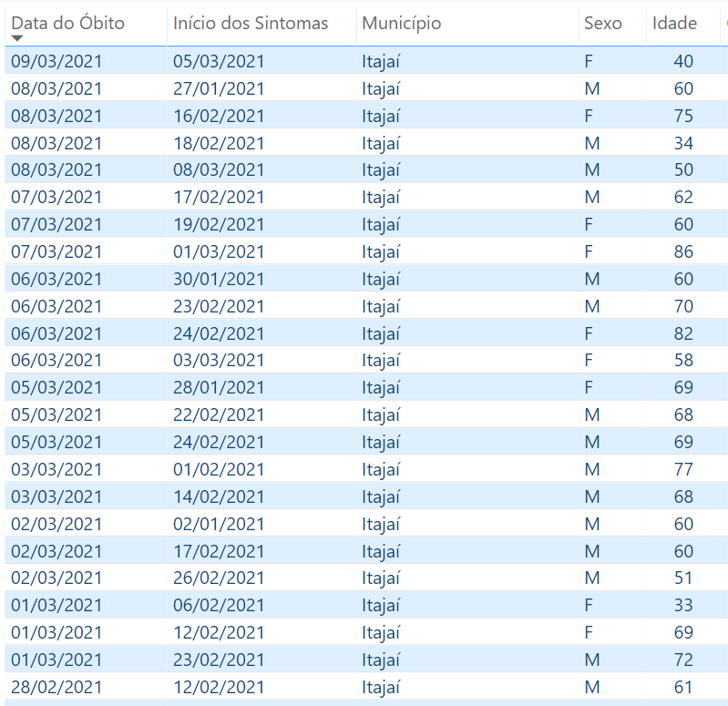Click the sort arrow under Data do Óbito
Viewport: 728px width, 706px height.
pyautogui.click(x=17, y=38)
